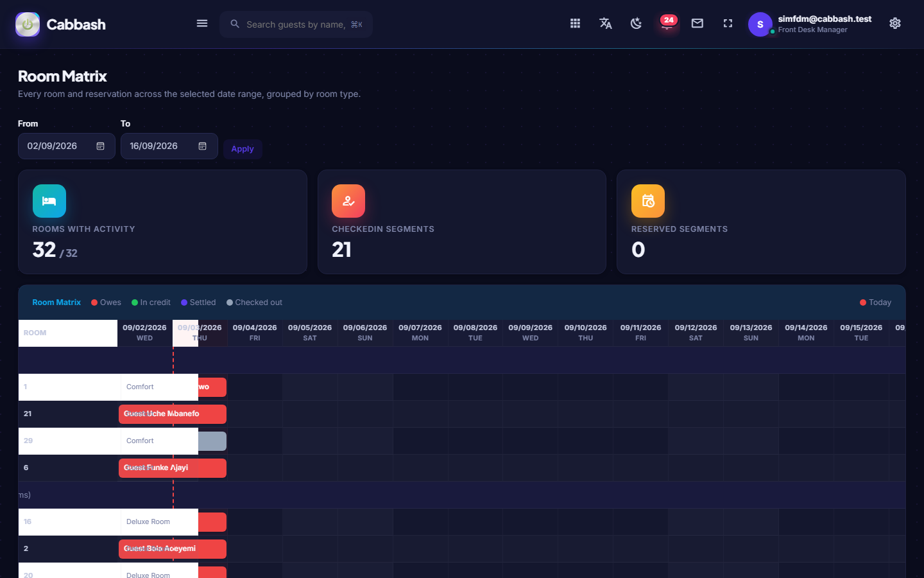Select the Room Matrix tab
The image size is (924, 578).
pos(56,302)
